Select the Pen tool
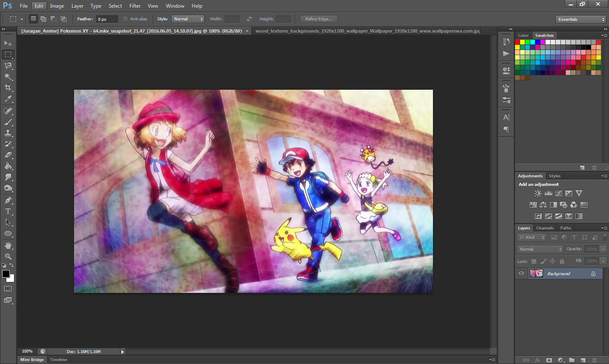This screenshot has width=609, height=364. tap(8, 199)
